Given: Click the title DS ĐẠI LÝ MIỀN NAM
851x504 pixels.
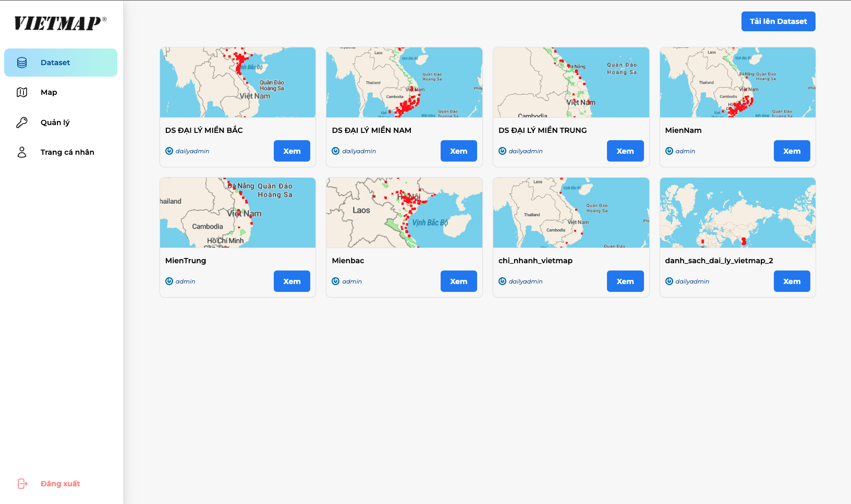Looking at the screenshot, I should click(372, 130).
